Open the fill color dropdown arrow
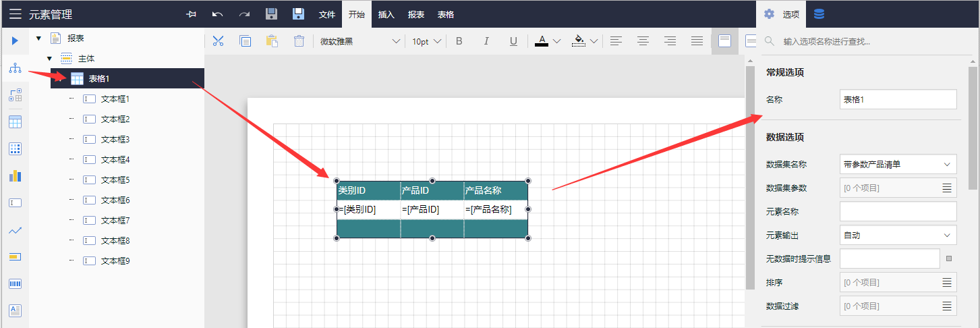980x328 pixels. click(594, 41)
